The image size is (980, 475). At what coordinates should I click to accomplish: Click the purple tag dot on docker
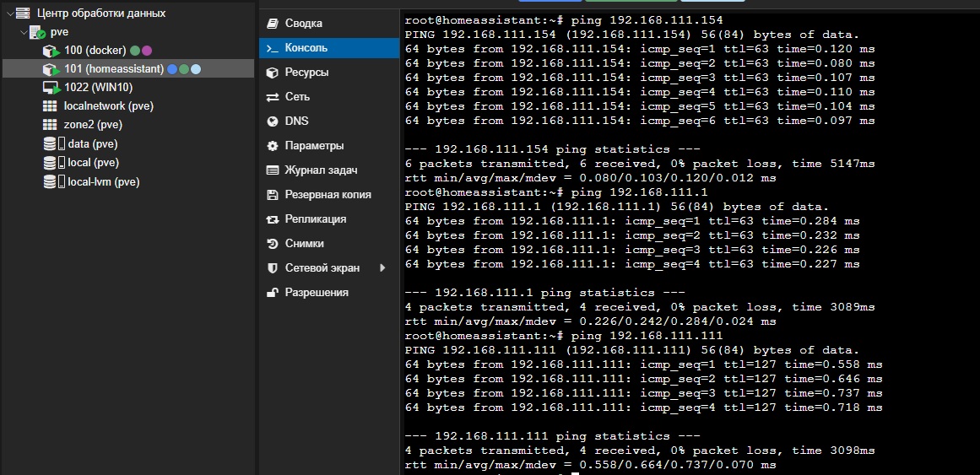147,51
